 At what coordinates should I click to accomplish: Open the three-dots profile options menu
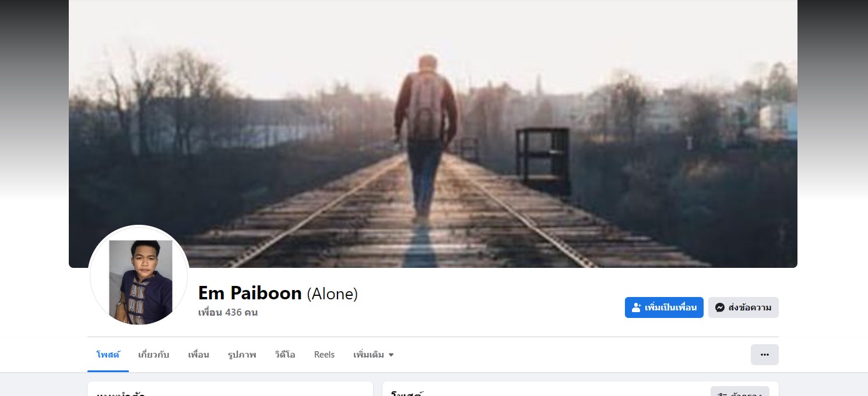pyautogui.click(x=765, y=355)
